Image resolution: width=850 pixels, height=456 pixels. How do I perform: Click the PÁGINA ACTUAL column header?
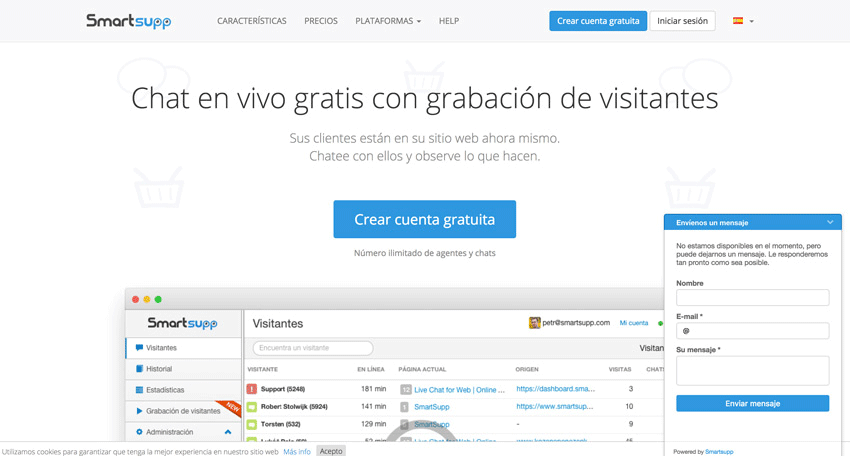click(422, 369)
